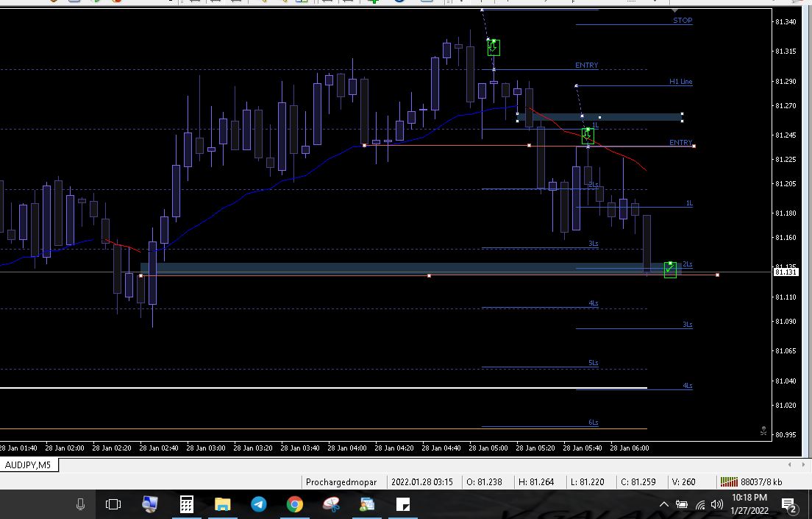Open the Sticky Notes taskbar icon
Image resolution: width=812 pixels, height=519 pixels.
point(403,504)
